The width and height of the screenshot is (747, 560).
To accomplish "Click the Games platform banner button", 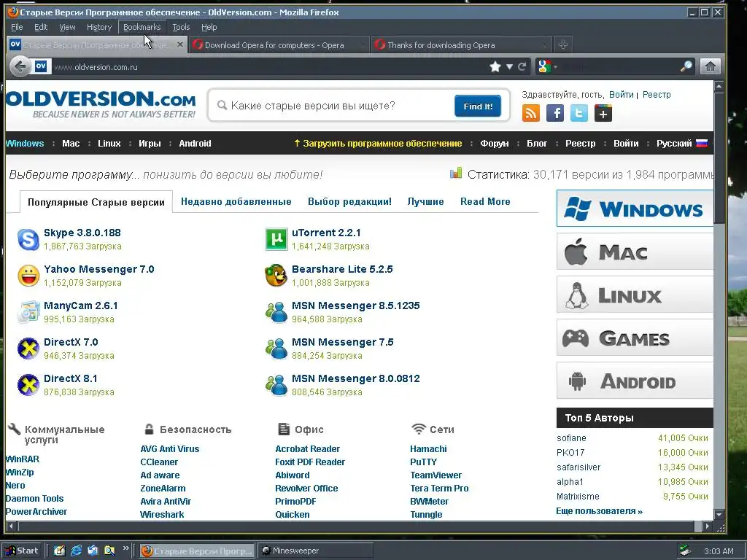I will [635, 338].
